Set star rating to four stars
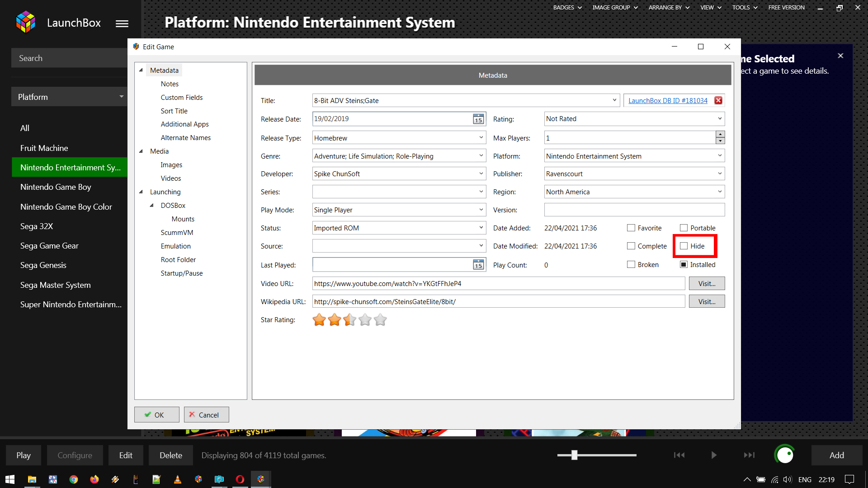This screenshot has height=488, width=868. [365, 320]
